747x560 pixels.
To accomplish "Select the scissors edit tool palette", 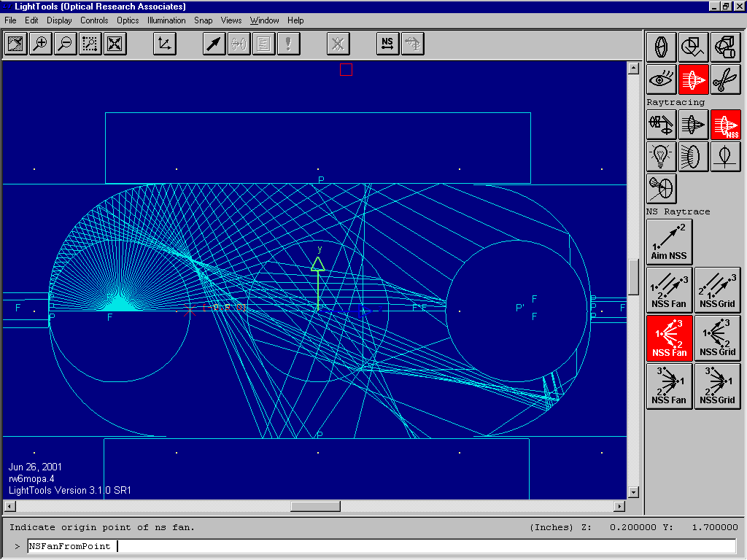I will tap(725, 79).
